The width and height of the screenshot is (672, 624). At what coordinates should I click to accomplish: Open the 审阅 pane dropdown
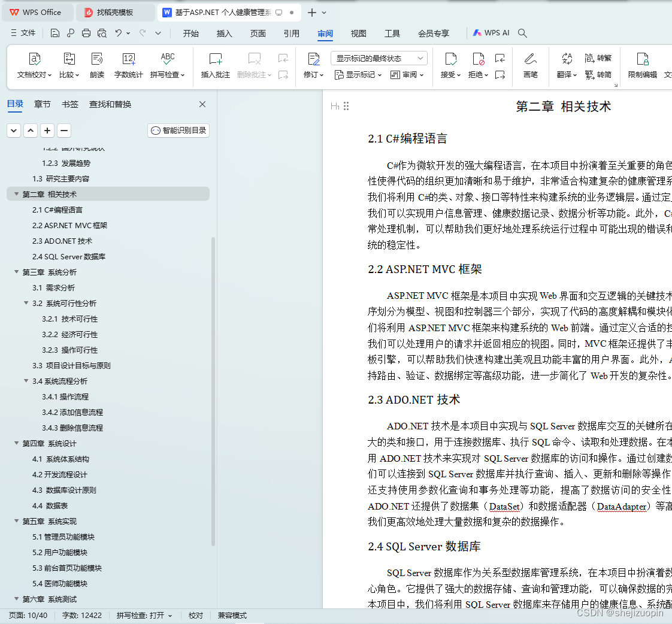407,75
